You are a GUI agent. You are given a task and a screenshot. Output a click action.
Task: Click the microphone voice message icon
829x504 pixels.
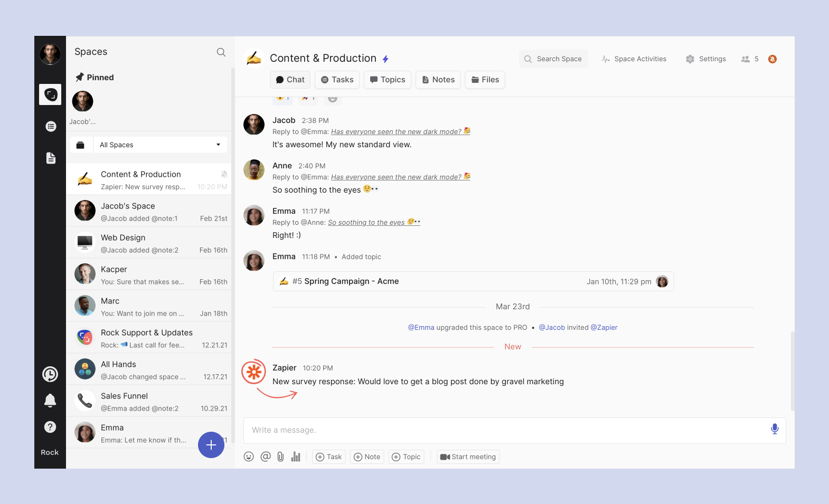pyautogui.click(x=774, y=429)
